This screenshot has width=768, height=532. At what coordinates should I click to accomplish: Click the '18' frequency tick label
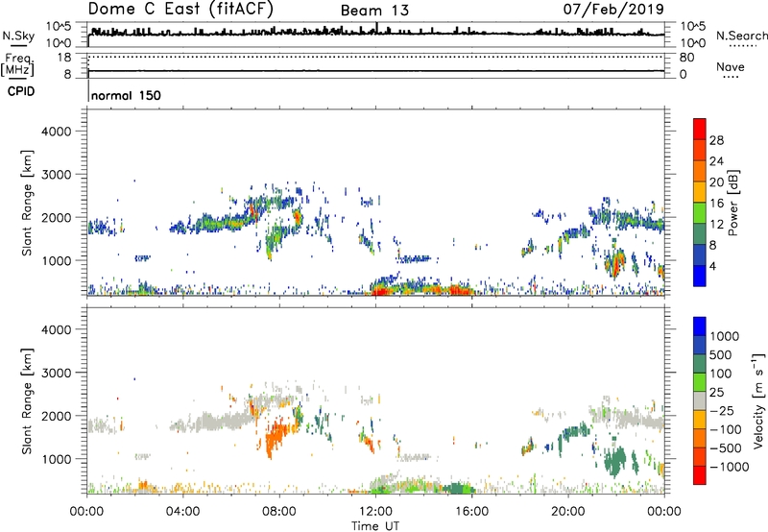tap(64, 58)
